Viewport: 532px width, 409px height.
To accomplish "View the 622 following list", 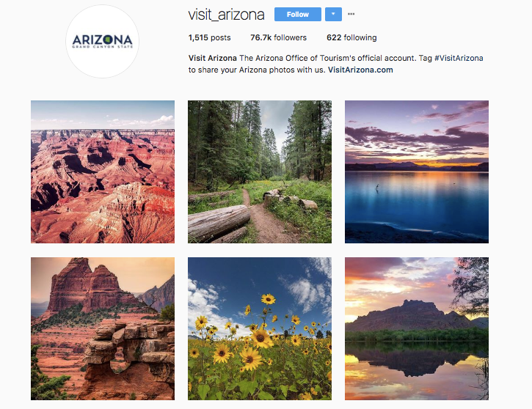I will pos(351,37).
